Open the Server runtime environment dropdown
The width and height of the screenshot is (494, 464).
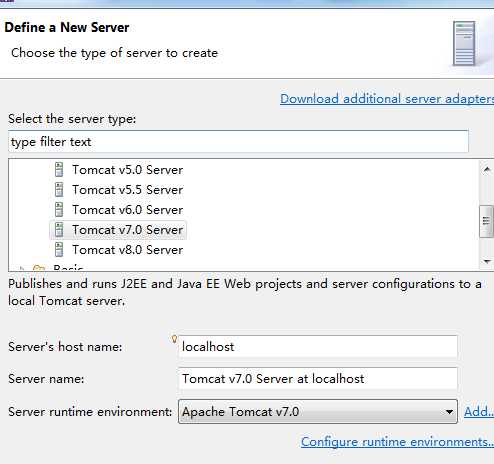[318, 412]
